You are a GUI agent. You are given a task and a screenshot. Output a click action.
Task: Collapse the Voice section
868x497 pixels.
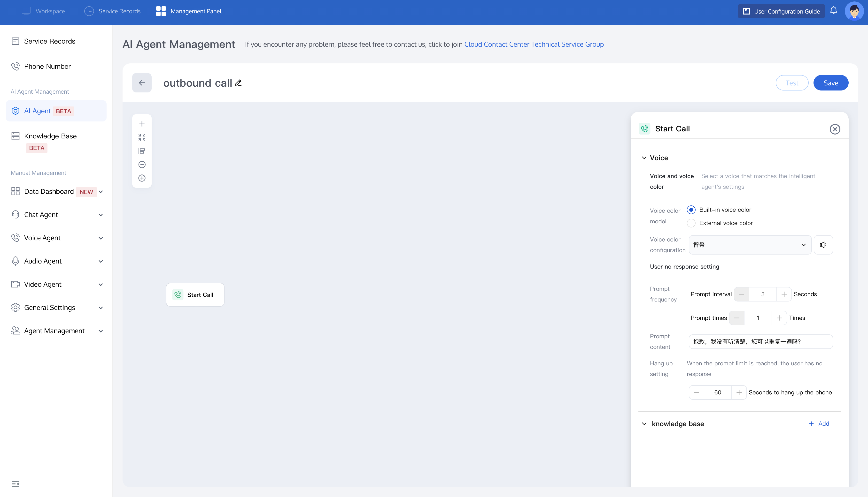point(644,158)
